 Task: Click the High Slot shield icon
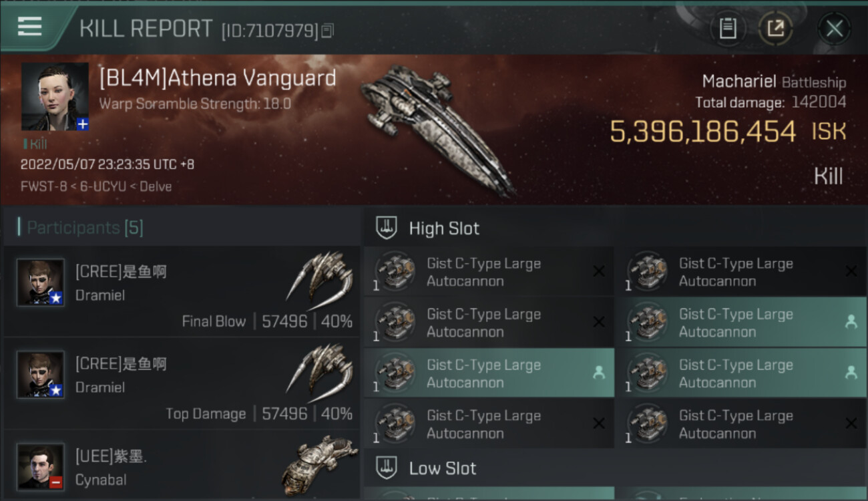[x=387, y=228]
